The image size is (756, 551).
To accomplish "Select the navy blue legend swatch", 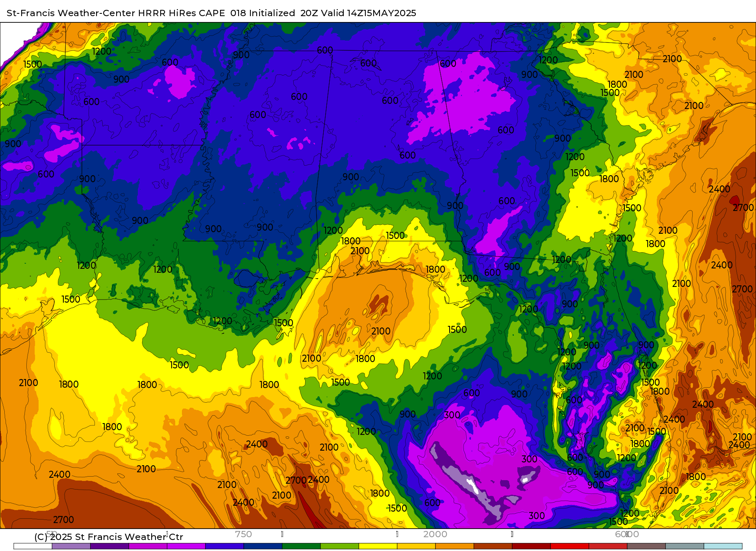I will coord(263,546).
